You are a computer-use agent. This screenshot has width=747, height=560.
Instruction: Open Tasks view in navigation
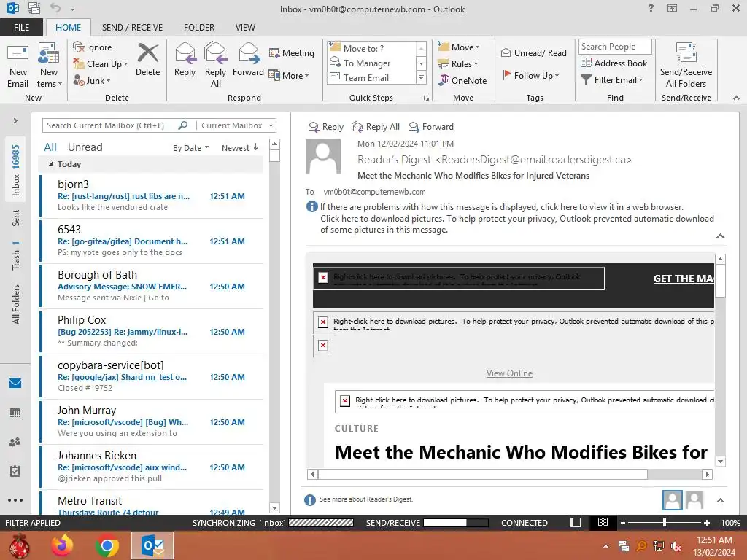coord(15,471)
